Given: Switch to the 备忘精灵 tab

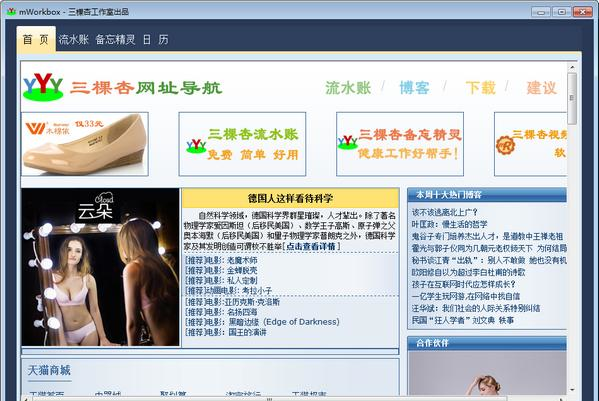Looking at the screenshot, I should pyautogui.click(x=115, y=39).
